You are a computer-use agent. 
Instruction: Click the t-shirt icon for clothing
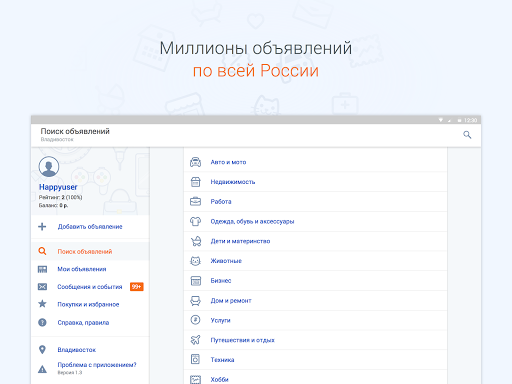pos(195,221)
